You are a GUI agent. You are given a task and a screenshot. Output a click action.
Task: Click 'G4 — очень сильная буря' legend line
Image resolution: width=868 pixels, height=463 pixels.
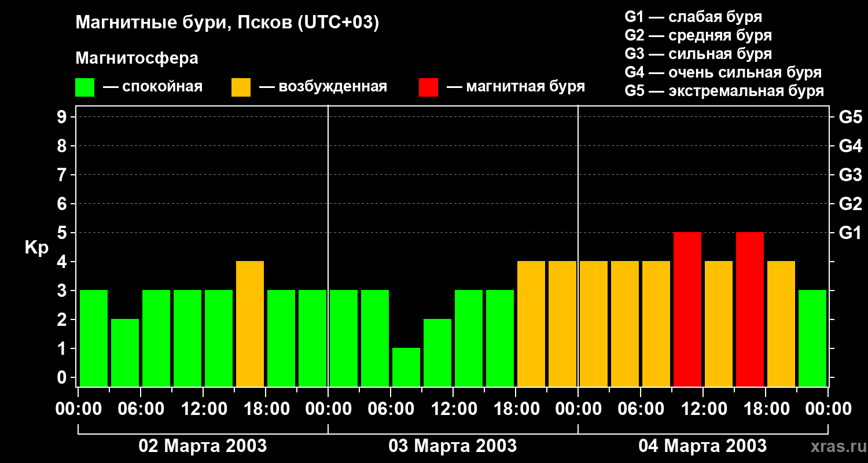(x=723, y=72)
